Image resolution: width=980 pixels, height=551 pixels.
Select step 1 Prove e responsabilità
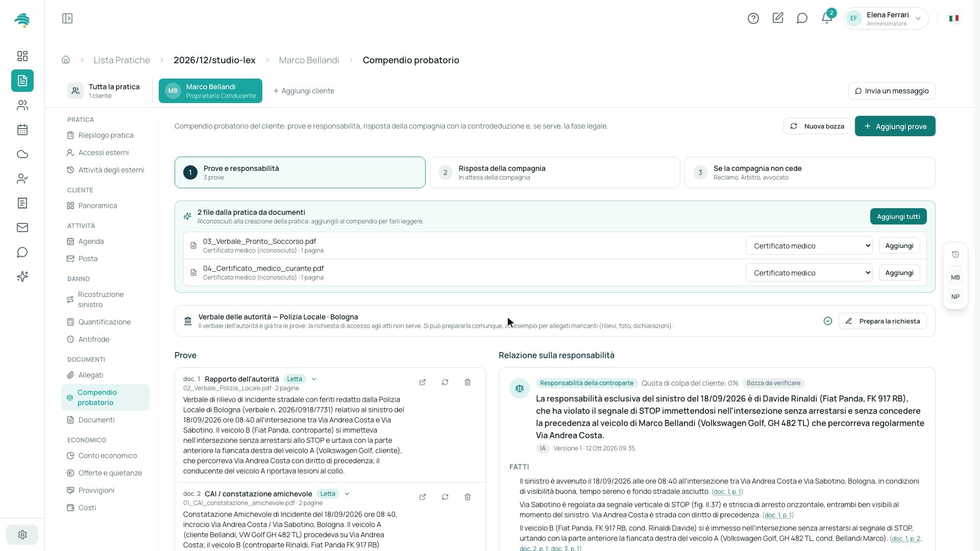click(300, 172)
